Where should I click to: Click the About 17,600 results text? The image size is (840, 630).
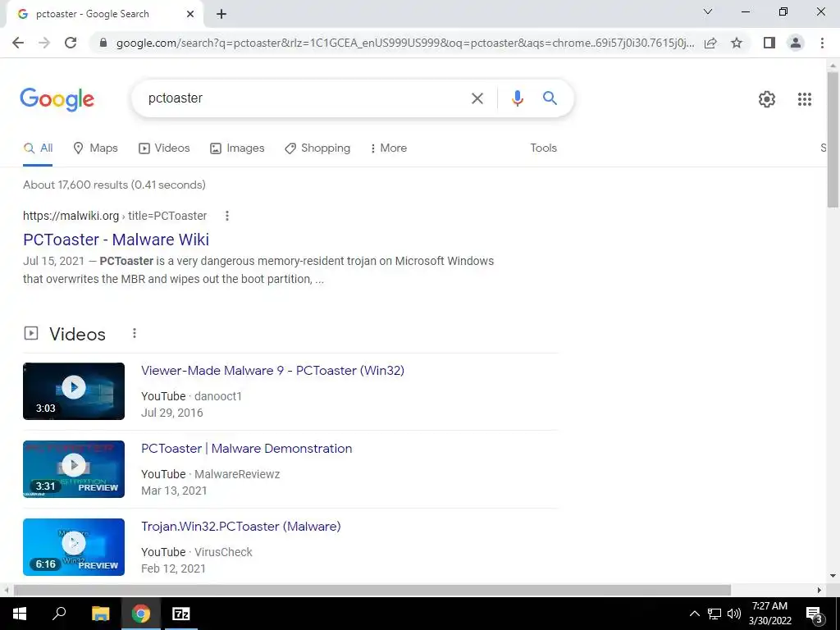point(114,185)
